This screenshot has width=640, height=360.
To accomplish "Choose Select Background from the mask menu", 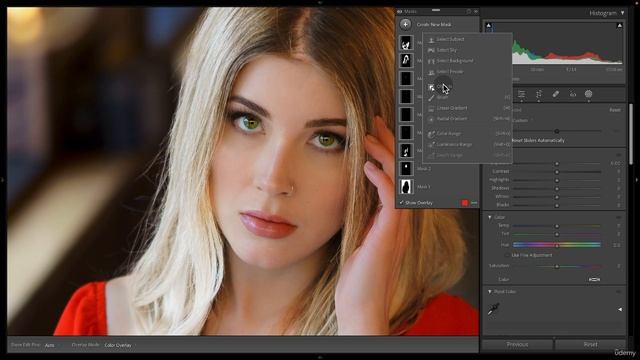I will (455, 61).
